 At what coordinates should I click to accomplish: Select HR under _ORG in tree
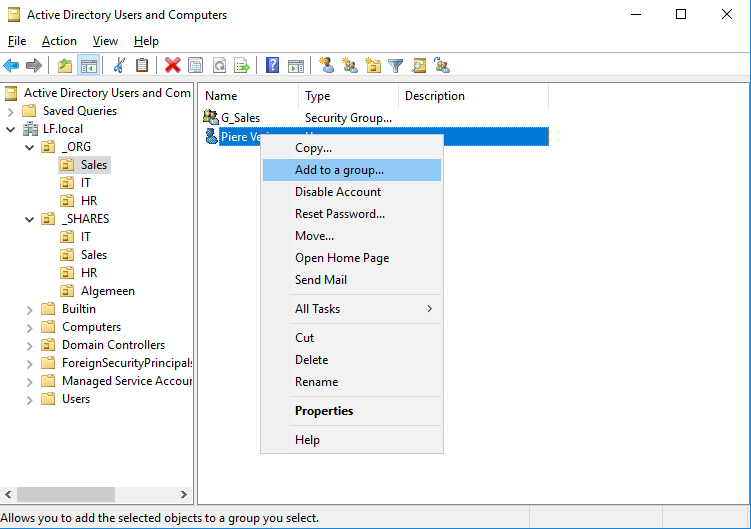click(x=89, y=201)
